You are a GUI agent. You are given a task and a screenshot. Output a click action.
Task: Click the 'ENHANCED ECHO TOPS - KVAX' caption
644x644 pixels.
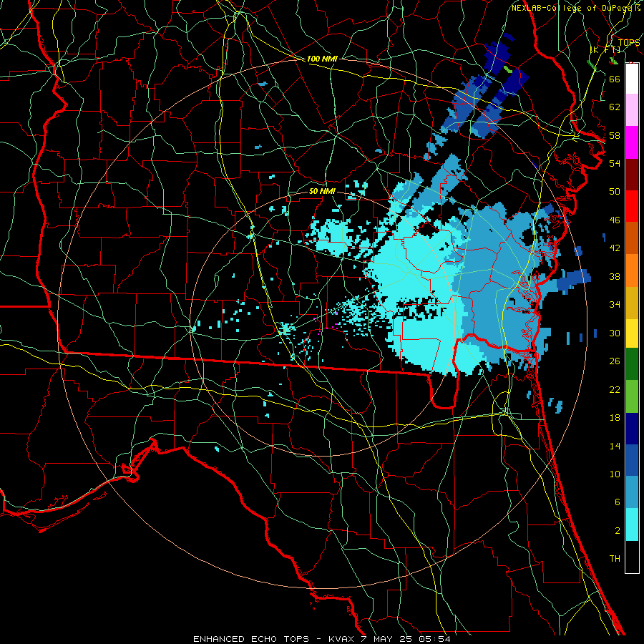point(275,639)
